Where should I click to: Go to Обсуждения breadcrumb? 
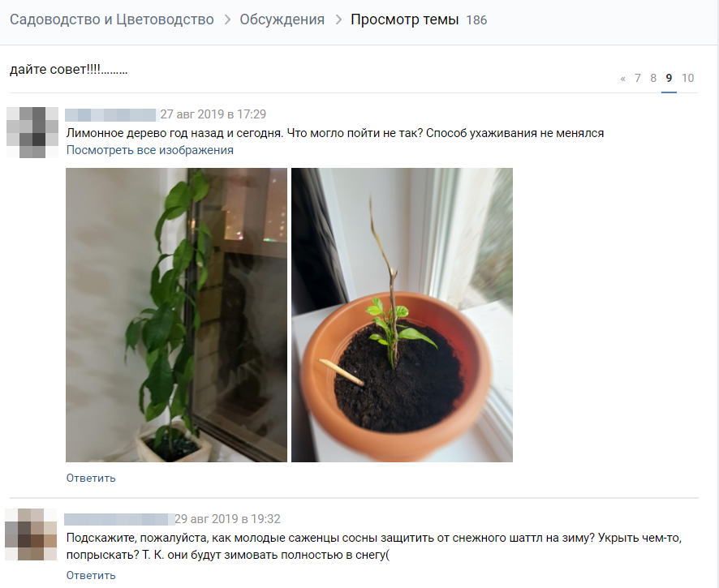coord(282,19)
